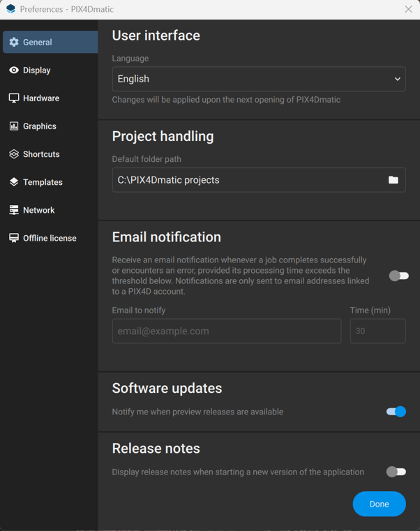Screen dimensions: 420x531
Task: Click 'Changes will be applied' note text
Action: coord(226,100)
